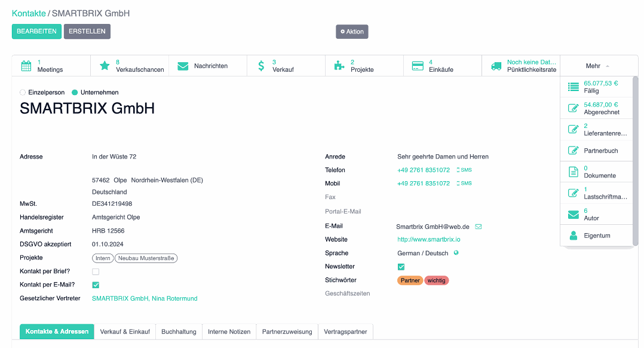644x348 pixels.
Task: Open Gesetzlicher Vertreter Nina Rotermund link
Action: 145,298
